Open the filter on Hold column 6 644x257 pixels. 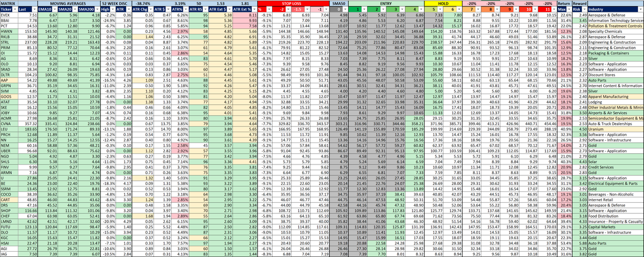click(x=458, y=10)
